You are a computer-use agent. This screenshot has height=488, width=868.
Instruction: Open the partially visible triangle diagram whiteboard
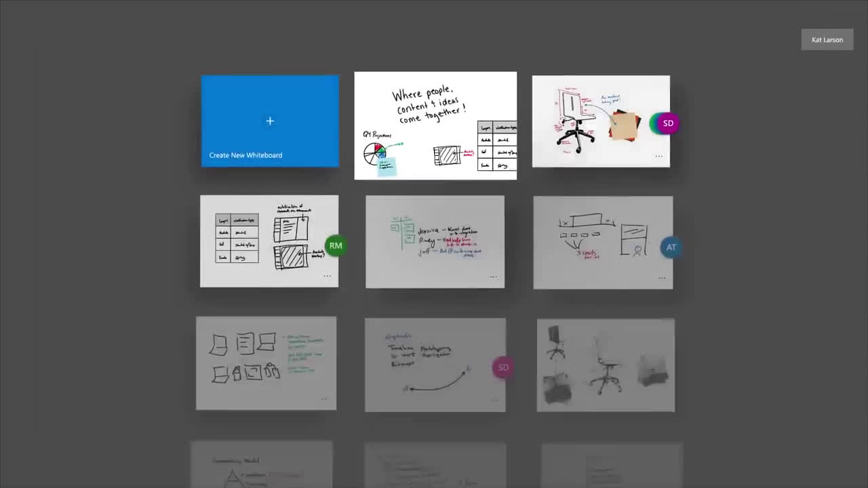point(261,465)
